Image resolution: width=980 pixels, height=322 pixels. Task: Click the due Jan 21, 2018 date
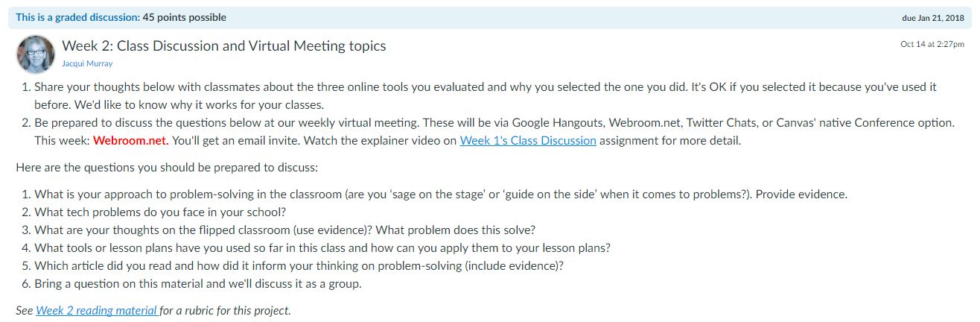point(933,18)
